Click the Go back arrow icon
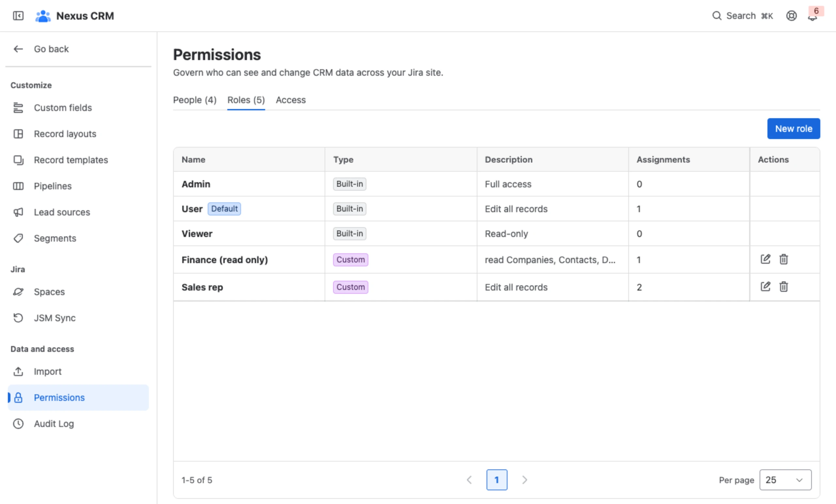The height and width of the screenshot is (504, 836). [18, 49]
